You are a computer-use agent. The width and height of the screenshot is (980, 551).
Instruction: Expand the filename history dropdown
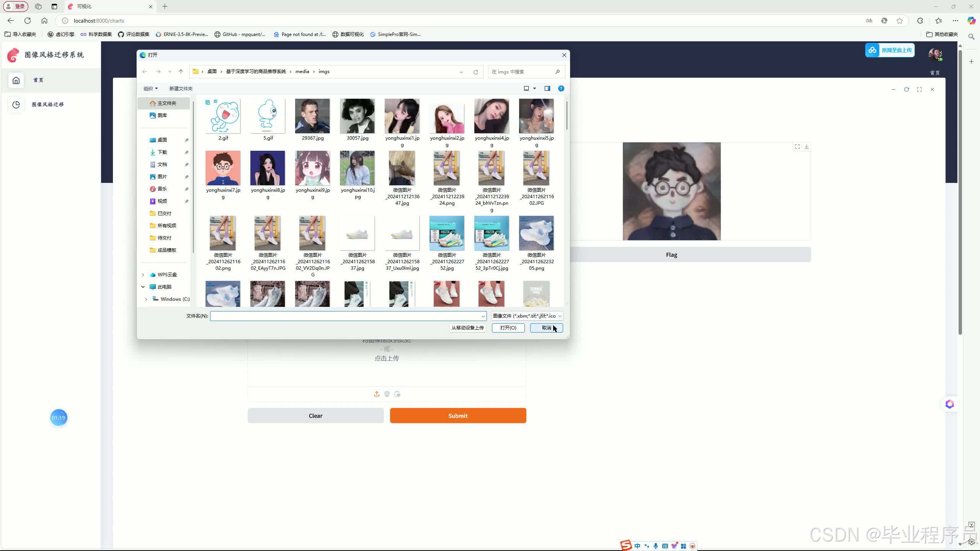coord(483,316)
